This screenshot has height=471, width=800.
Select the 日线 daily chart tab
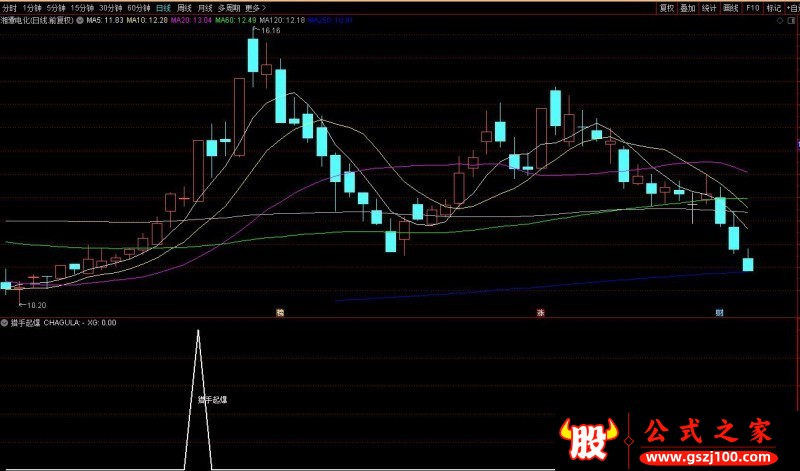coord(163,8)
